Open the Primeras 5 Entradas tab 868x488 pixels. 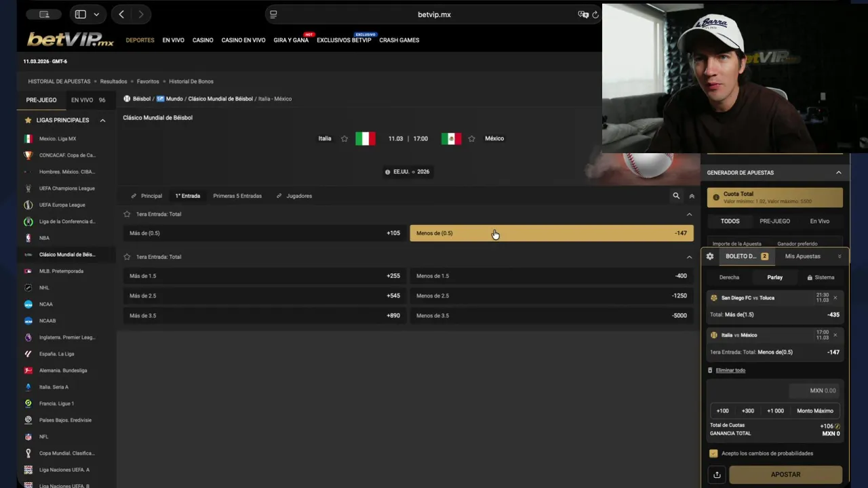237,196
